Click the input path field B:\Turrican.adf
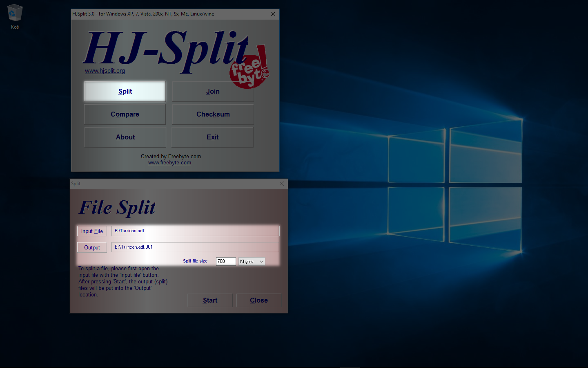The width and height of the screenshot is (588, 368). pyautogui.click(x=195, y=231)
